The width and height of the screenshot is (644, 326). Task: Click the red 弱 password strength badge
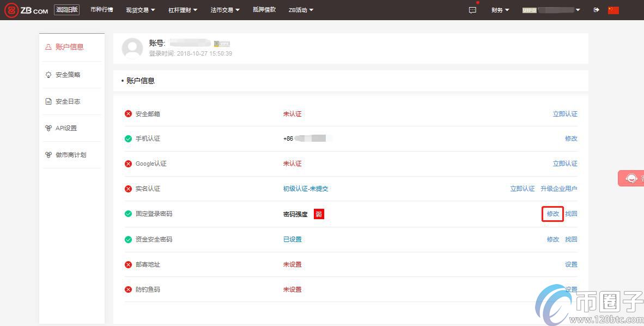pyautogui.click(x=319, y=214)
